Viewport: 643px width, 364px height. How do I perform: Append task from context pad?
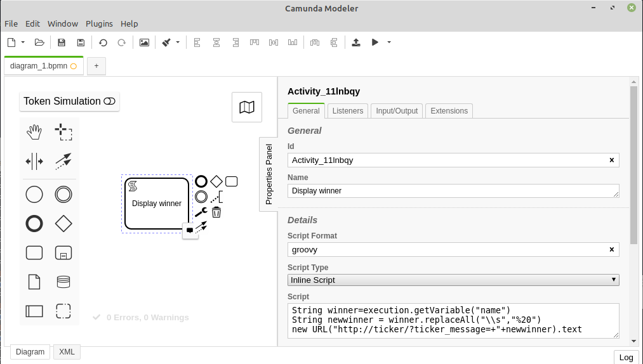pyautogui.click(x=231, y=181)
